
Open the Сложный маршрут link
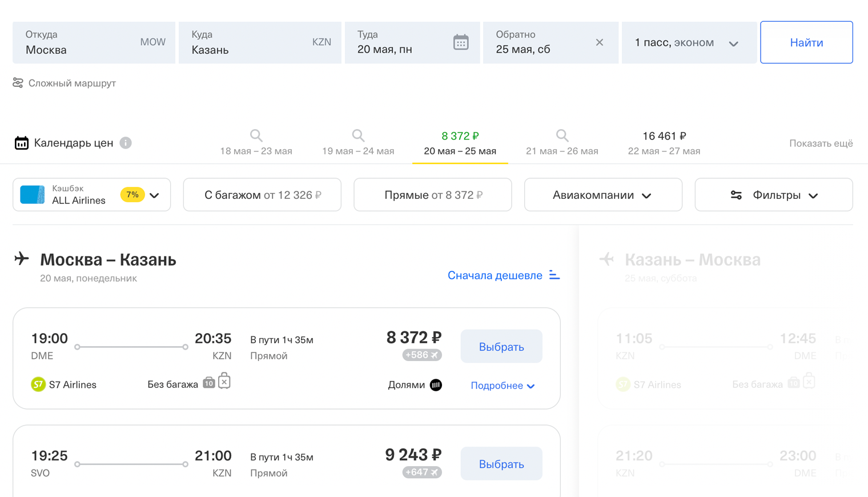pos(72,83)
